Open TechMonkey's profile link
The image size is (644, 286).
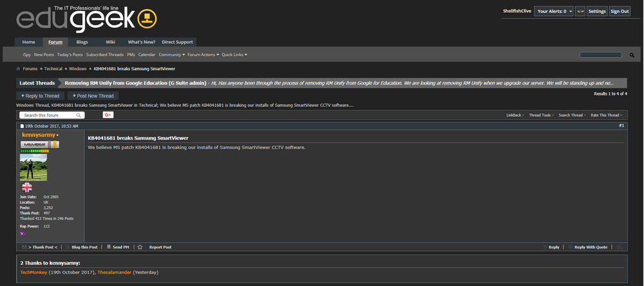pos(33,272)
